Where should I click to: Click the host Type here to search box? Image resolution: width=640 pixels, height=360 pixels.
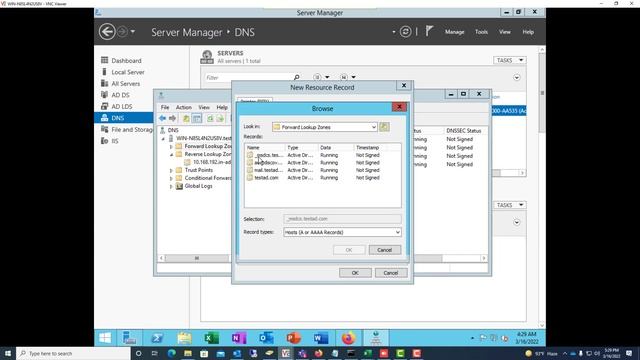[x=73, y=353]
